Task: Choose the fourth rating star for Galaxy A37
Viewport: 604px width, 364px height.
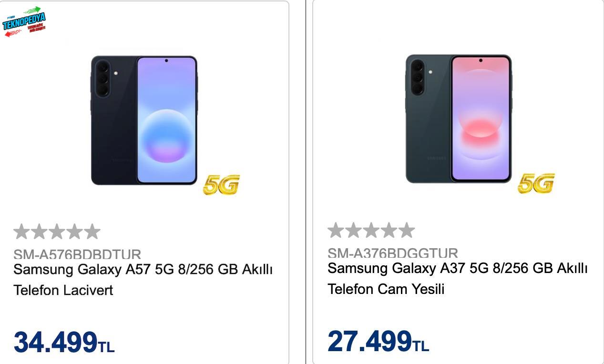Action: pyautogui.click(x=389, y=231)
